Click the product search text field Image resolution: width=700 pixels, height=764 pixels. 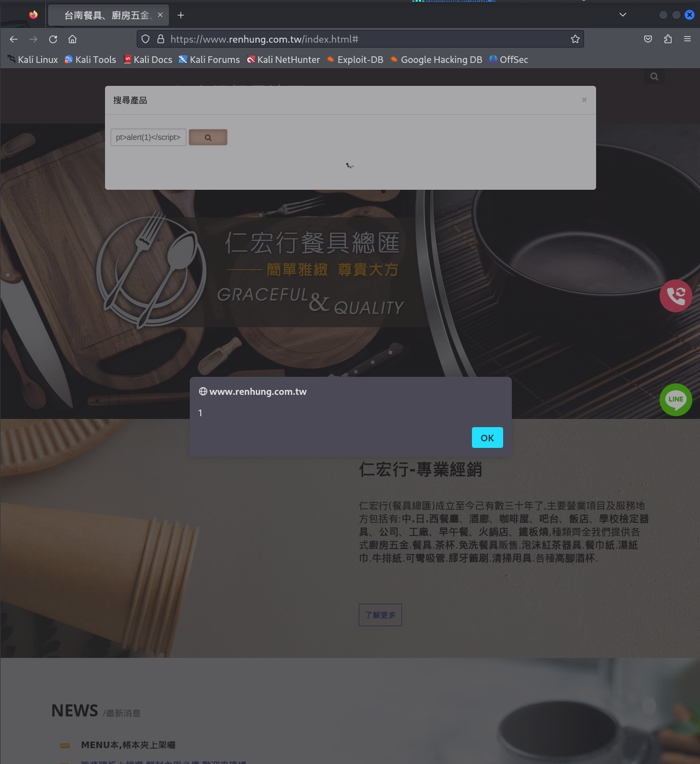pos(148,137)
